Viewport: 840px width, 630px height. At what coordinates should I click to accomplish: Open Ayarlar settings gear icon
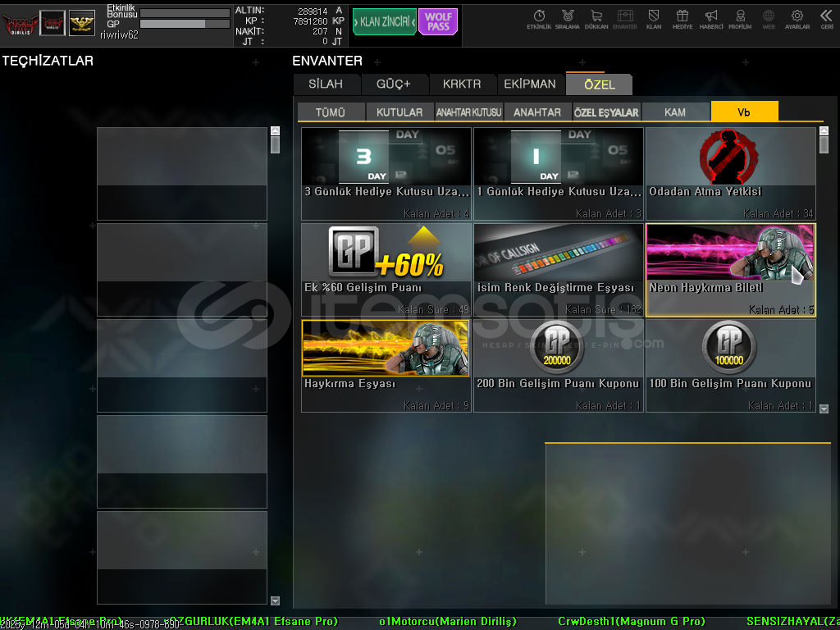click(x=797, y=17)
